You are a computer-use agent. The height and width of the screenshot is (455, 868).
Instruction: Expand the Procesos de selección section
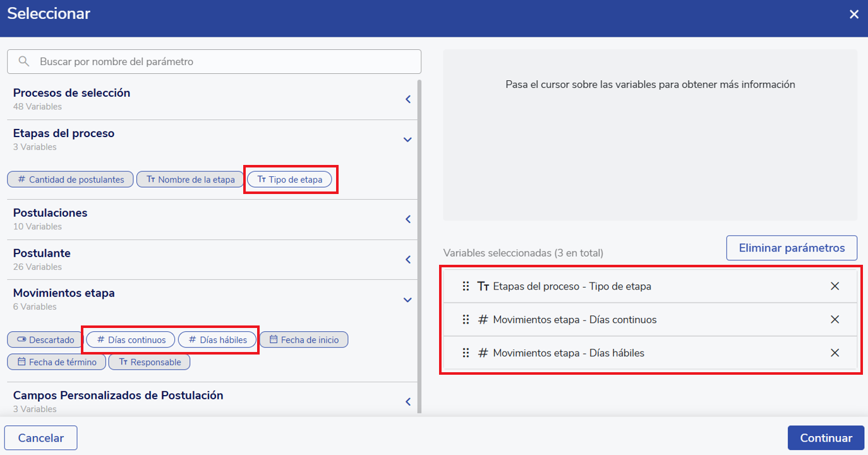pos(408,99)
